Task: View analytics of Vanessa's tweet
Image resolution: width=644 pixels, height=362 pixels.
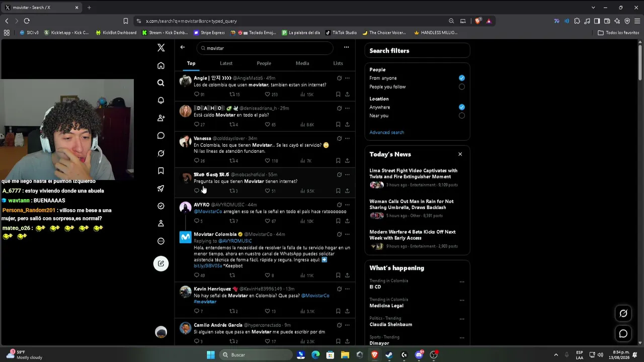Action: [303, 161]
